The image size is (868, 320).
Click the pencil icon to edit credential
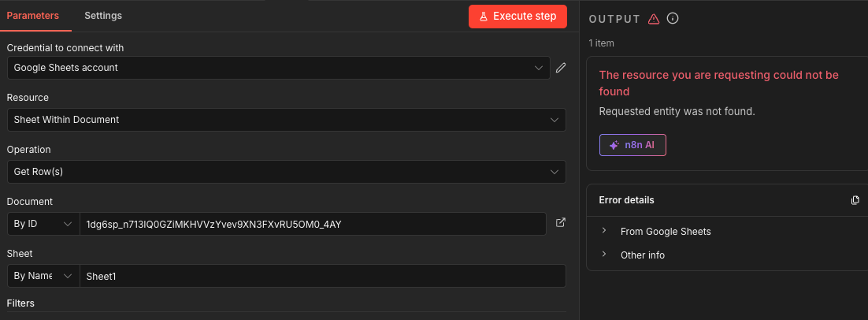point(561,68)
